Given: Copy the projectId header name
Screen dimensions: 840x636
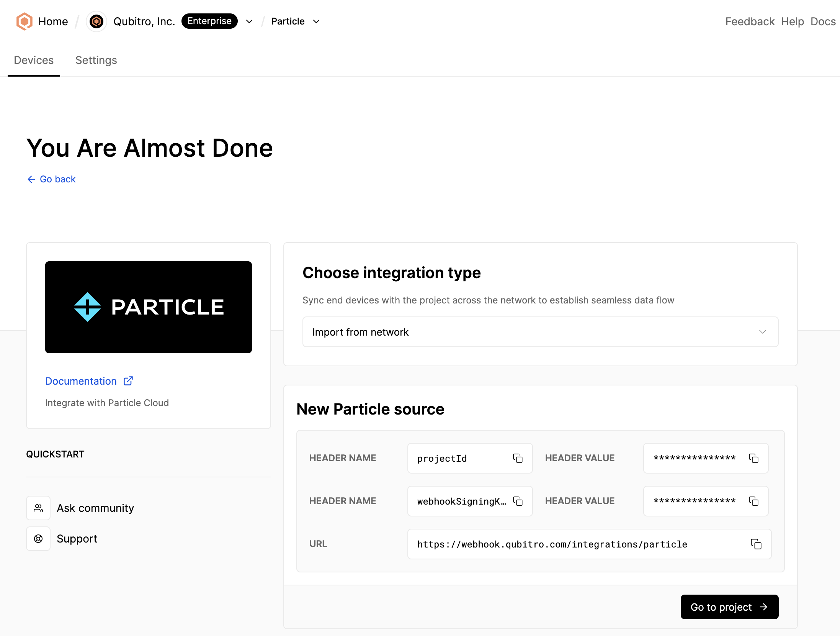Looking at the screenshot, I should [x=518, y=458].
